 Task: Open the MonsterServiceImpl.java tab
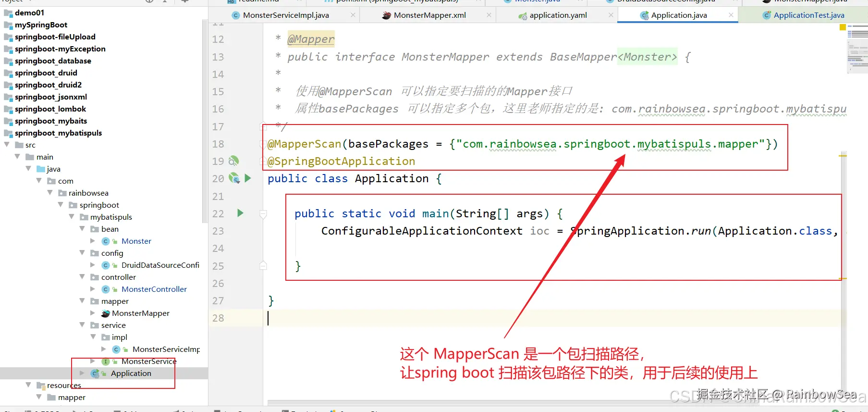tap(286, 15)
